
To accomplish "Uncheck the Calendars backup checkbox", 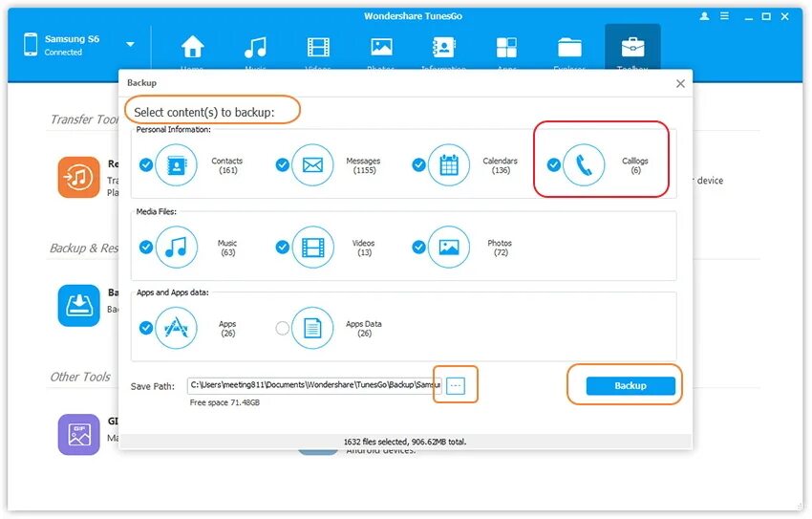I will click(418, 164).
